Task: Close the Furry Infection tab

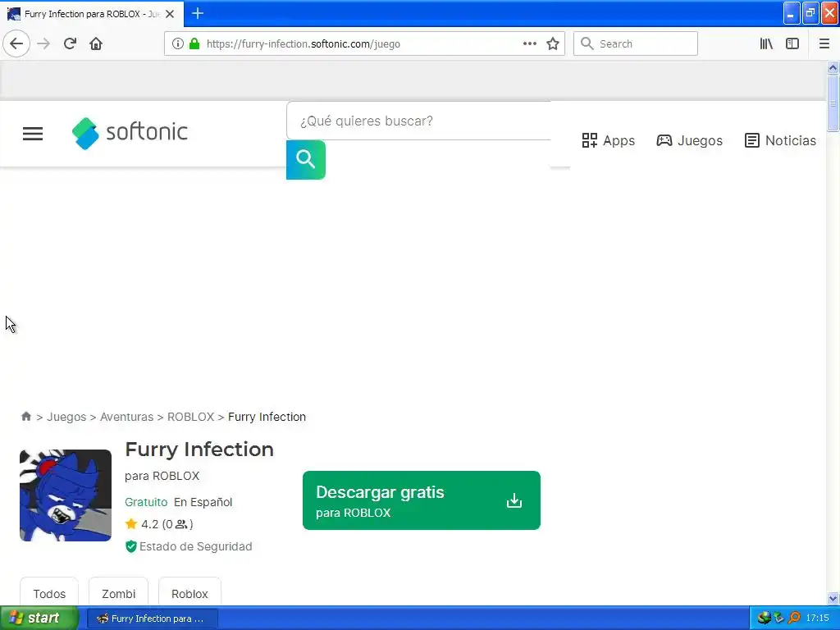Action: (170, 14)
